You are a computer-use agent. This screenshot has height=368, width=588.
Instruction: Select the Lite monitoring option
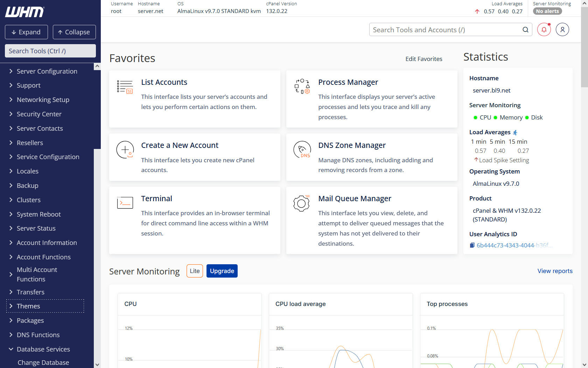click(x=195, y=271)
